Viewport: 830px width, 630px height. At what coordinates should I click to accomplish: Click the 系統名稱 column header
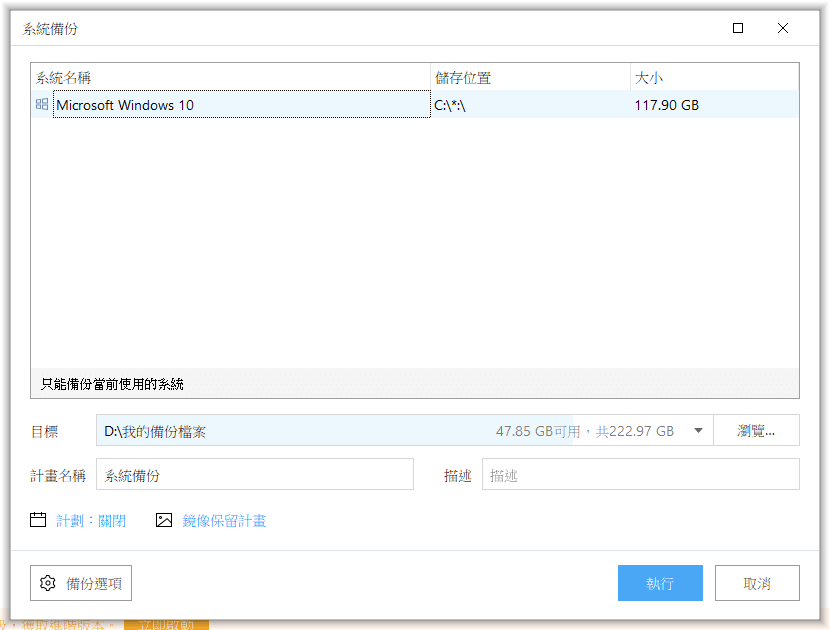(231, 77)
